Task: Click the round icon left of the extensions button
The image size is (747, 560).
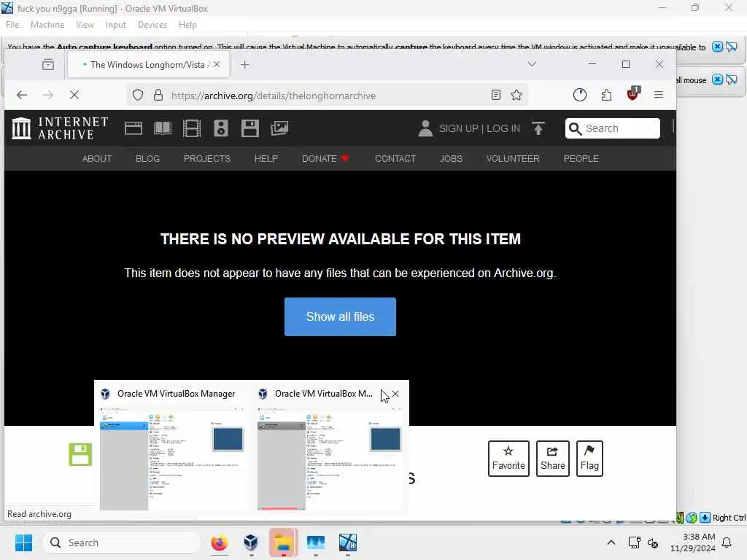Action: coord(580,96)
